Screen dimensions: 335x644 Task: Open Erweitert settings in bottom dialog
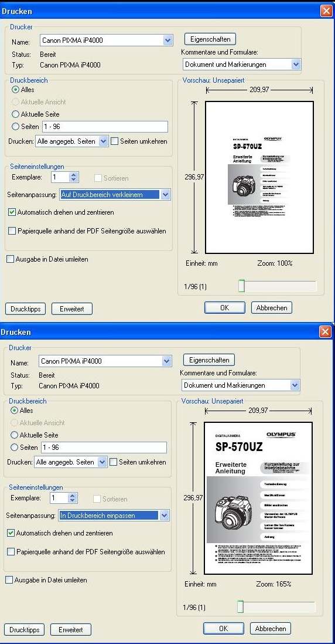point(71,629)
